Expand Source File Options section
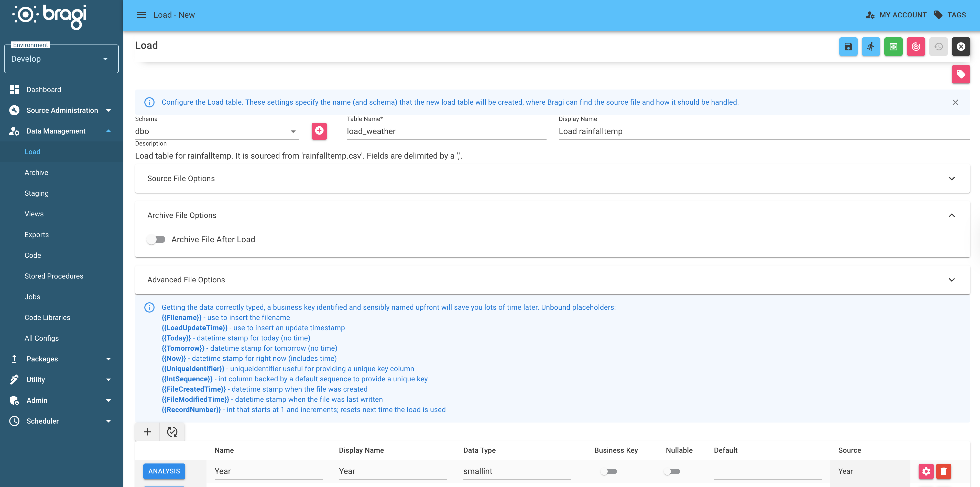 tap(552, 179)
